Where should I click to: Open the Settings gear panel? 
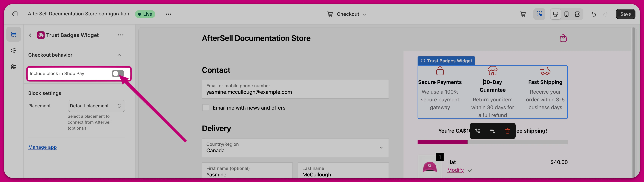[14, 51]
